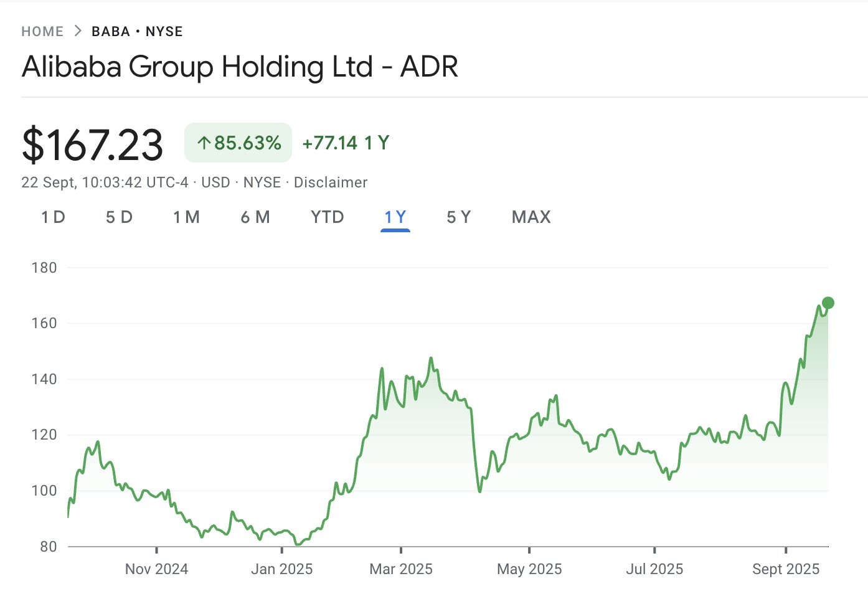Show the 1 M chart range
The width and height of the screenshot is (868, 599).
(x=186, y=217)
